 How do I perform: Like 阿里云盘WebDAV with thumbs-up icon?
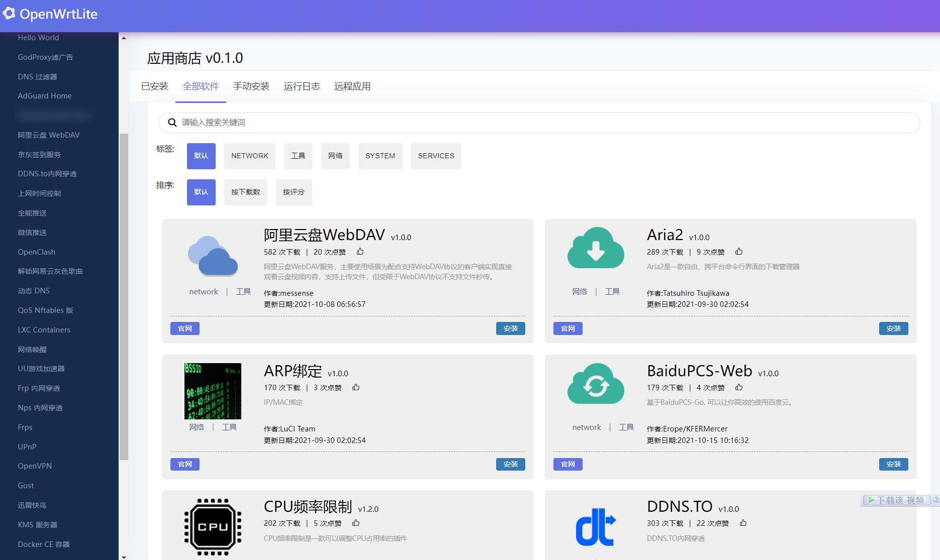(360, 252)
